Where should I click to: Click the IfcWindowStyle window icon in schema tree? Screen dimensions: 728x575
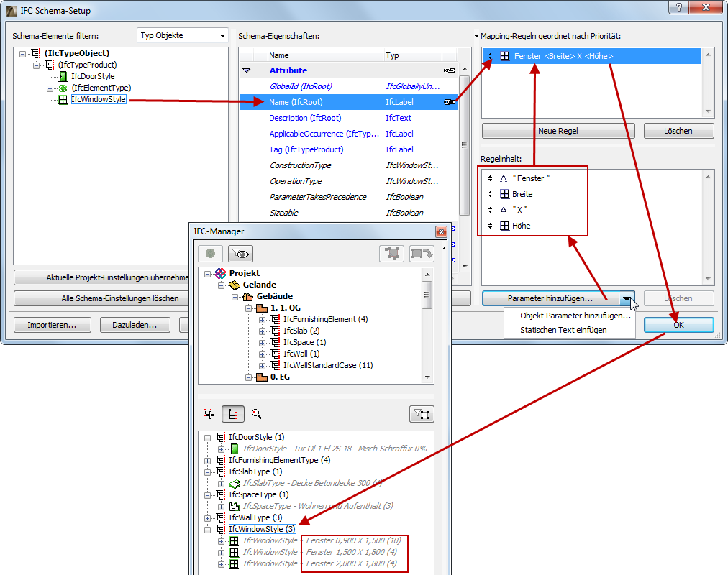tap(63, 99)
